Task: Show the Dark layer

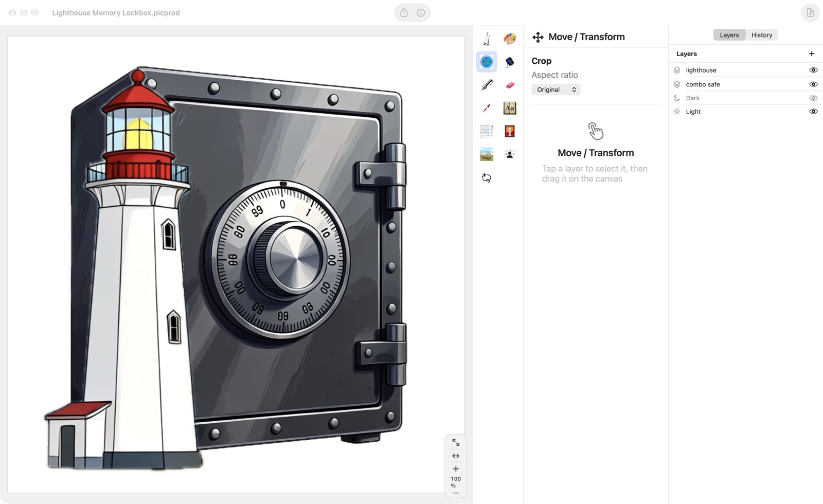Action: coord(813,98)
